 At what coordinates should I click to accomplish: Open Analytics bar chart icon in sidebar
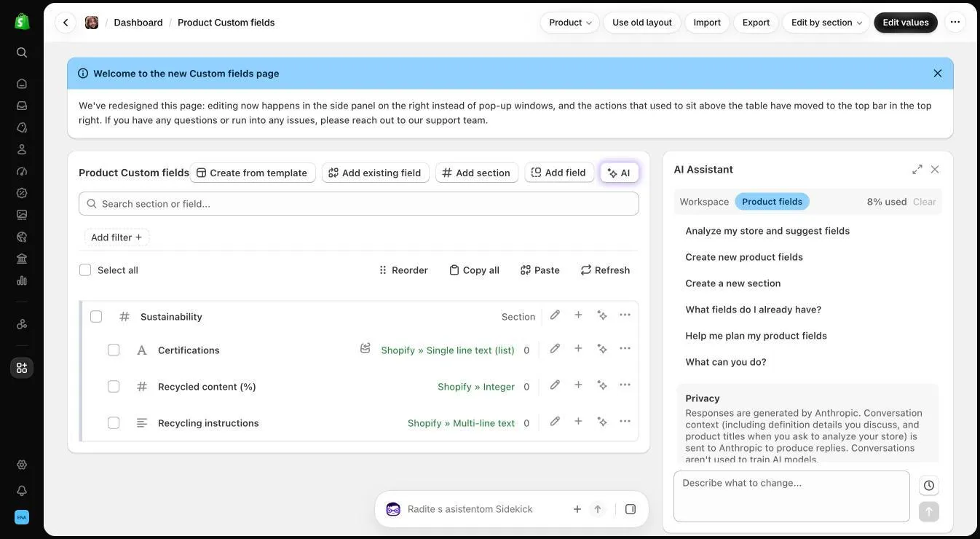pos(22,280)
